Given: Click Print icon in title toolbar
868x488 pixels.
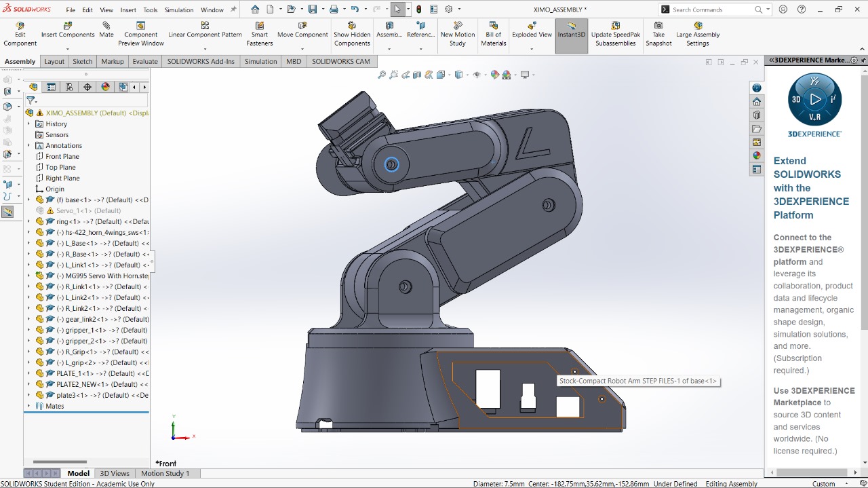Looking at the screenshot, I should coord(334,10).
